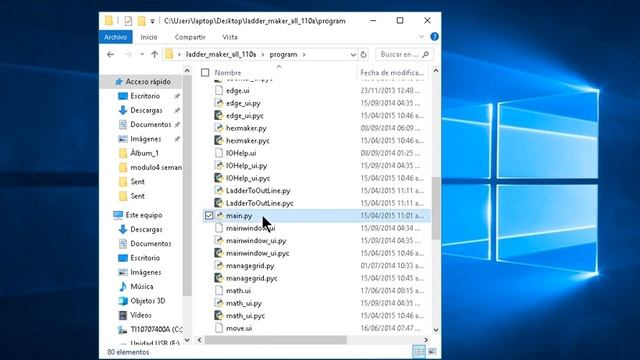Open Objetos 3D under Este equipo

tap(148, 301)
